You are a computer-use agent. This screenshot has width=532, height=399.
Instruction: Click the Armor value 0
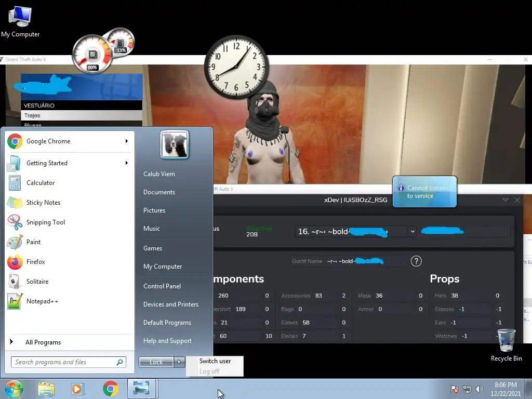tap(380, 309)
